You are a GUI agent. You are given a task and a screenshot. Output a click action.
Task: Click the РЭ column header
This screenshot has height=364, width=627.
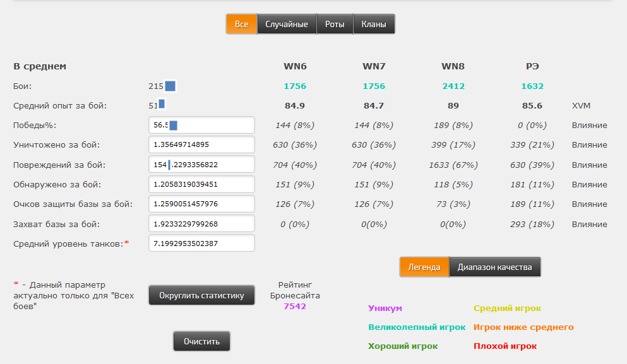(532, 66)
